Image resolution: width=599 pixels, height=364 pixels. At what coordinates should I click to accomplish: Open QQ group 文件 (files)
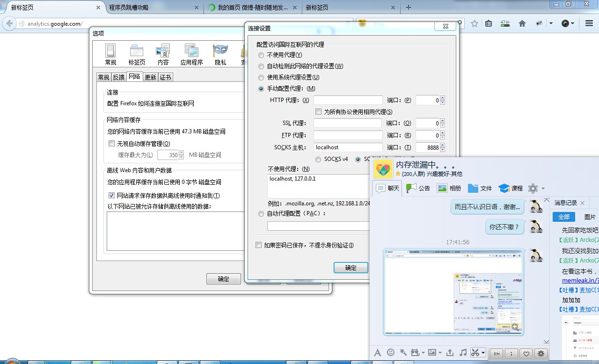tap(480, 188)
